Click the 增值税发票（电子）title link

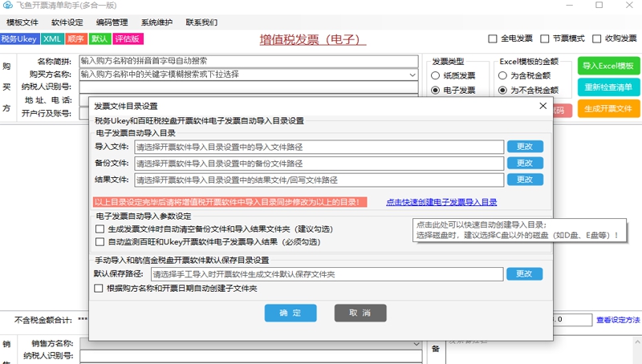(x=313, y=39)
